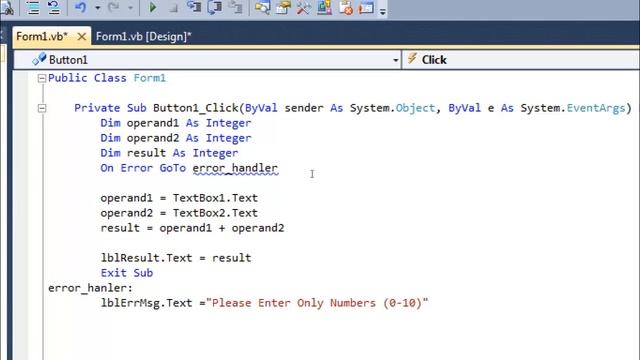The image size is (640, 360).
Task: Click the Comment out selected lines icon
Action: pyautogui.click(x=33, y=8)
